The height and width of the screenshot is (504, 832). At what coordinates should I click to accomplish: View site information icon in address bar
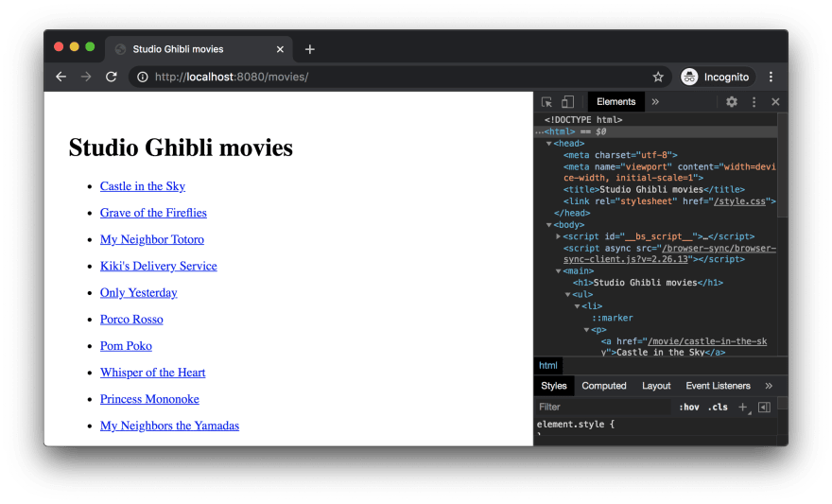tap(142, 77)
